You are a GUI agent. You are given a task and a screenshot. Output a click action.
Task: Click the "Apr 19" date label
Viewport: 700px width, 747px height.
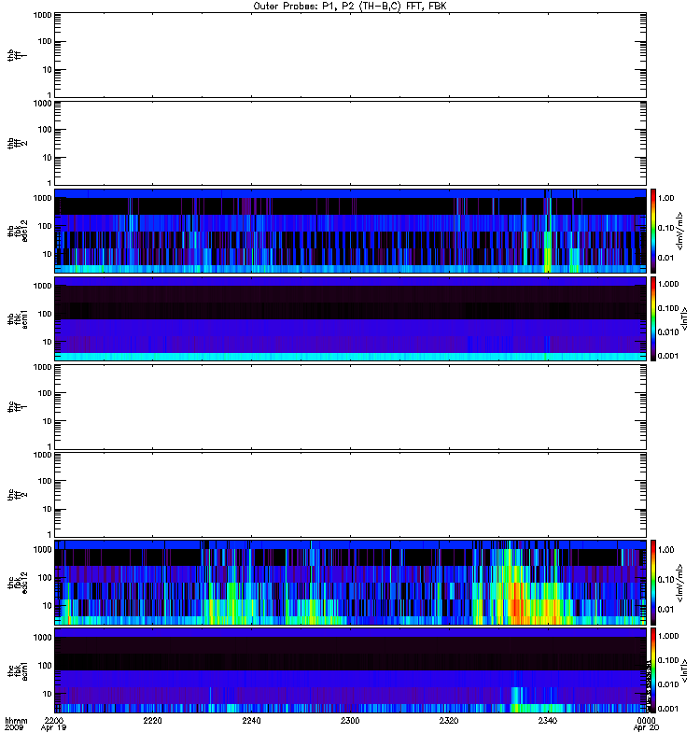coord(54,728)
